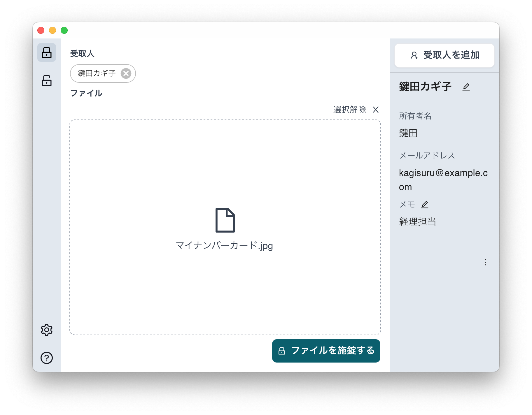Open the unlock (decrypt) sidebar tab
The width and height of the screenshot is (532, 415).
click(47, 80)
